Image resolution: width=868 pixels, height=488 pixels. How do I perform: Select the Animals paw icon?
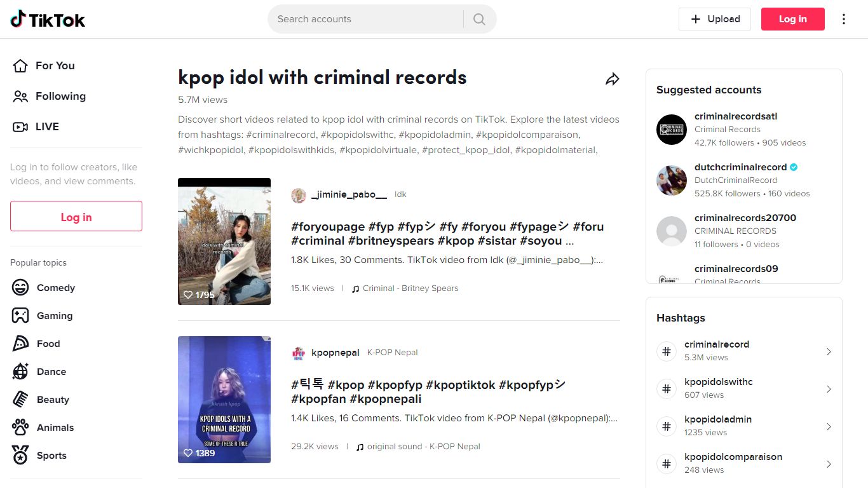20,427
